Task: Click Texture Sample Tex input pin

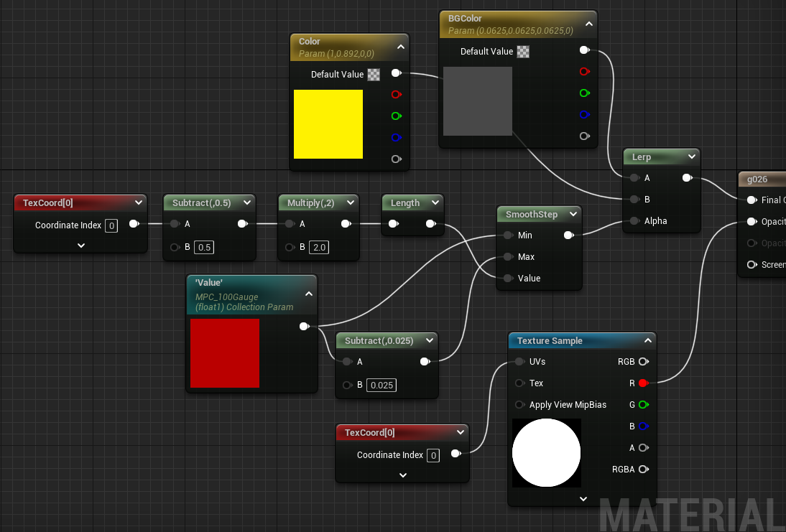Action: tap(520, 383)
